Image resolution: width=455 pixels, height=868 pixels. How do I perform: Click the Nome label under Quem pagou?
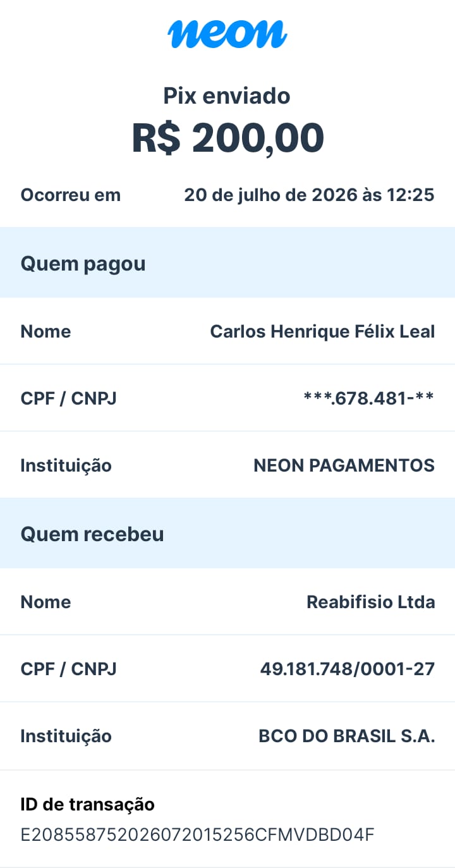[45, 331]
